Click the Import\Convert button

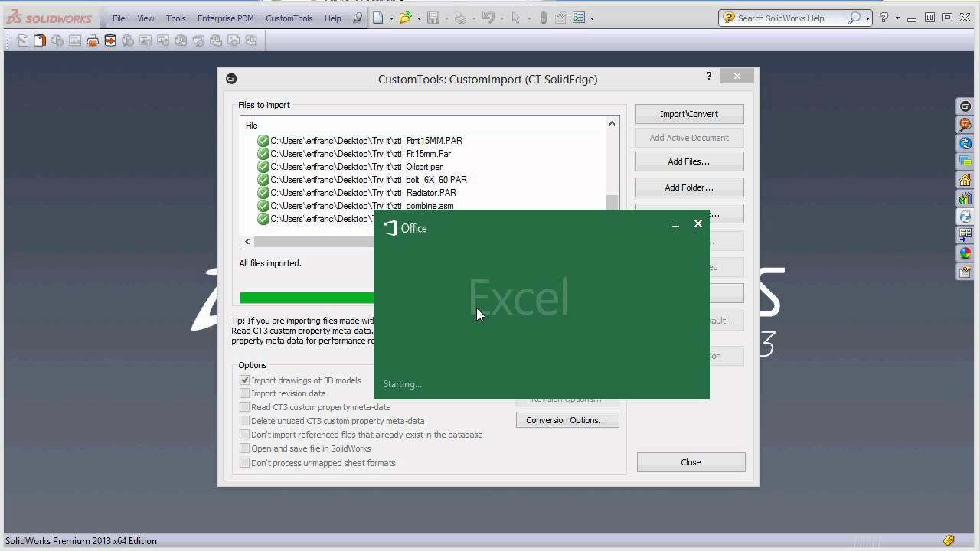pos(689,114)
